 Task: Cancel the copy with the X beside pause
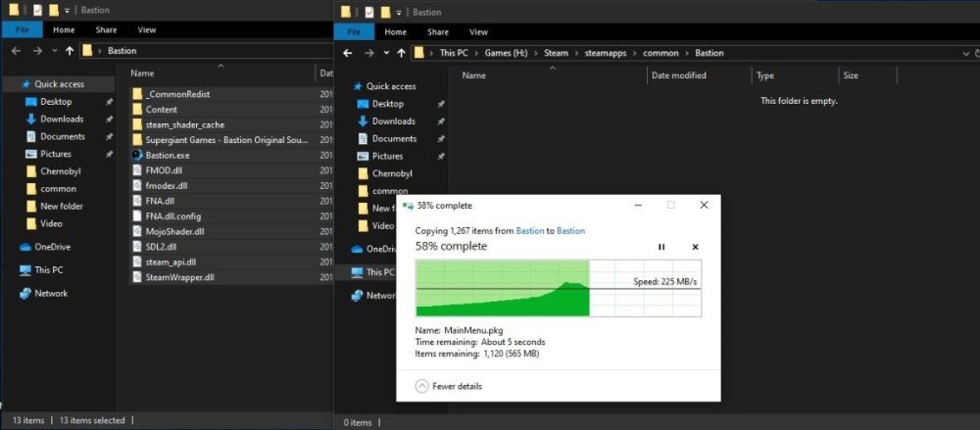[x=695, y=247]
